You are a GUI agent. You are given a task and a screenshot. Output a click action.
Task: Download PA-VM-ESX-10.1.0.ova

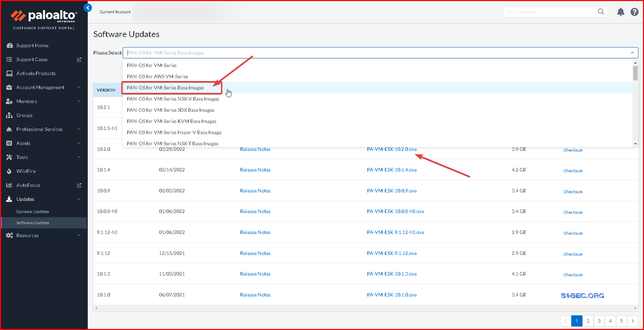392,295
